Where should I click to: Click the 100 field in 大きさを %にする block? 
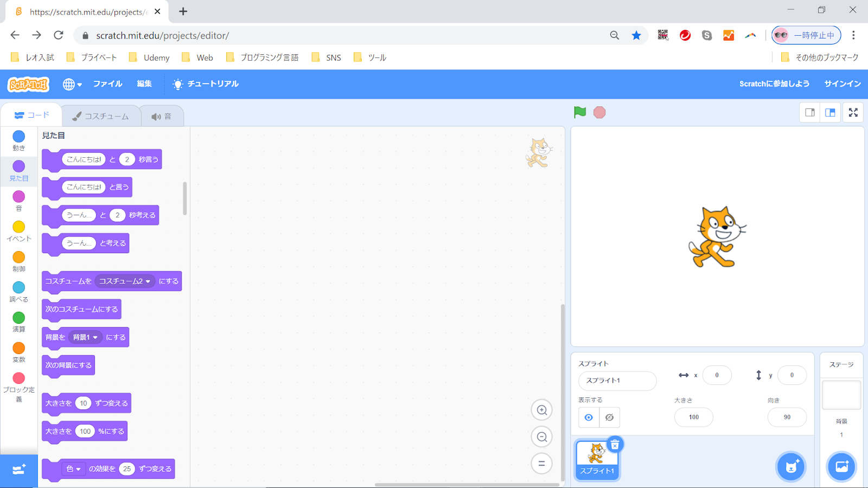(85, 431)
